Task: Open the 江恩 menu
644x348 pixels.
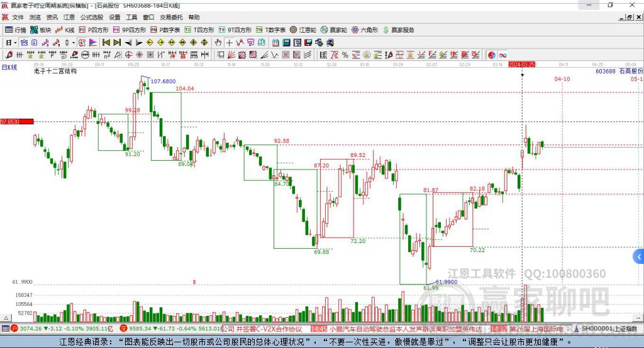Action: (69, 17)
